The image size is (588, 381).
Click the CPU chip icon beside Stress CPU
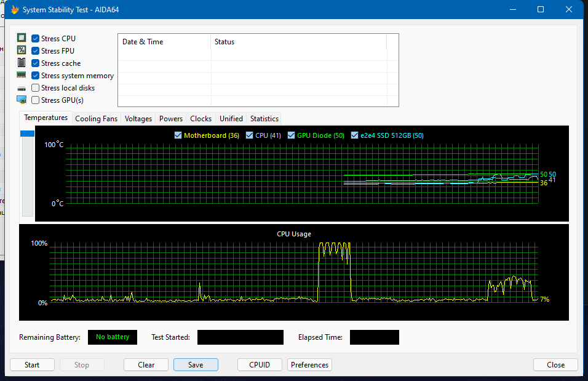coord(22,38)
